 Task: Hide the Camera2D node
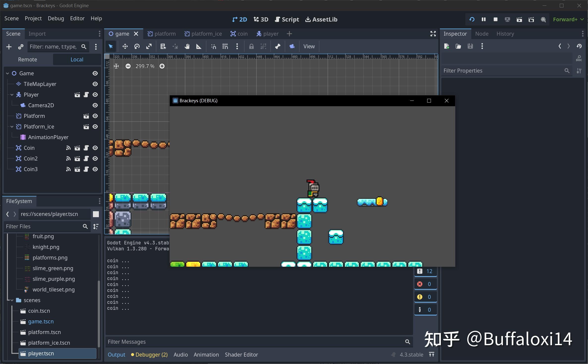click(x=95, y=105)
